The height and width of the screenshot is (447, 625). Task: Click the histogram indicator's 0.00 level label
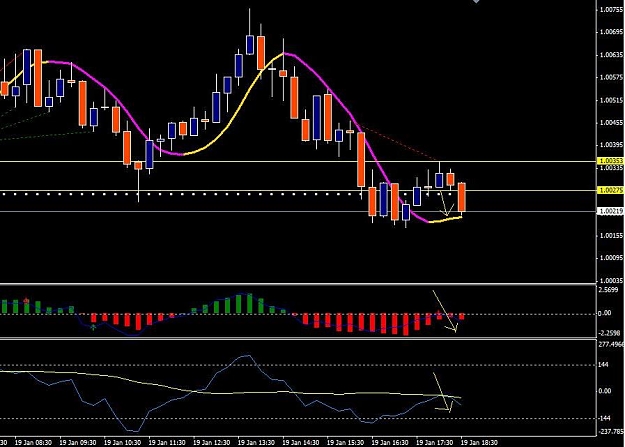(x=605, y=313)
